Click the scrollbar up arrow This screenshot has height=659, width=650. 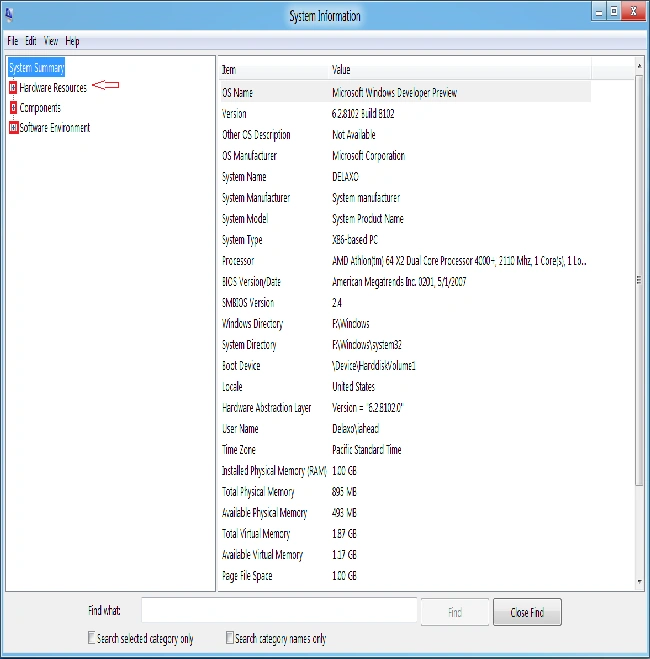point(639,66)
